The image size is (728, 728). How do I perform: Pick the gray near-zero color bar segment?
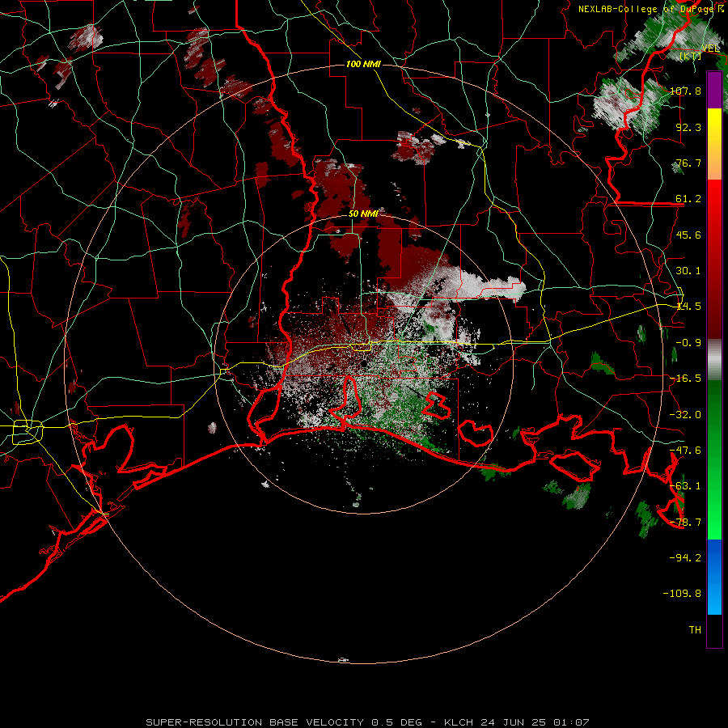(714, 360)
